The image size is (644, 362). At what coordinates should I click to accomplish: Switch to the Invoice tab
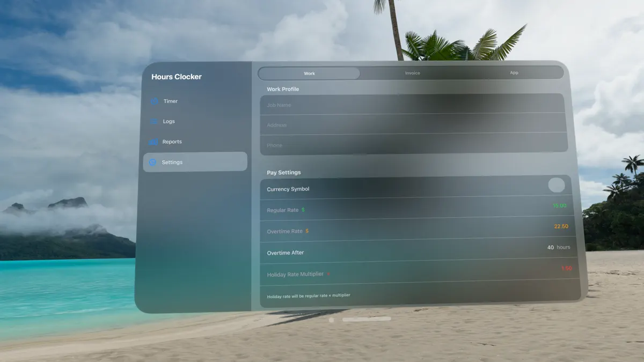[413, 73]
